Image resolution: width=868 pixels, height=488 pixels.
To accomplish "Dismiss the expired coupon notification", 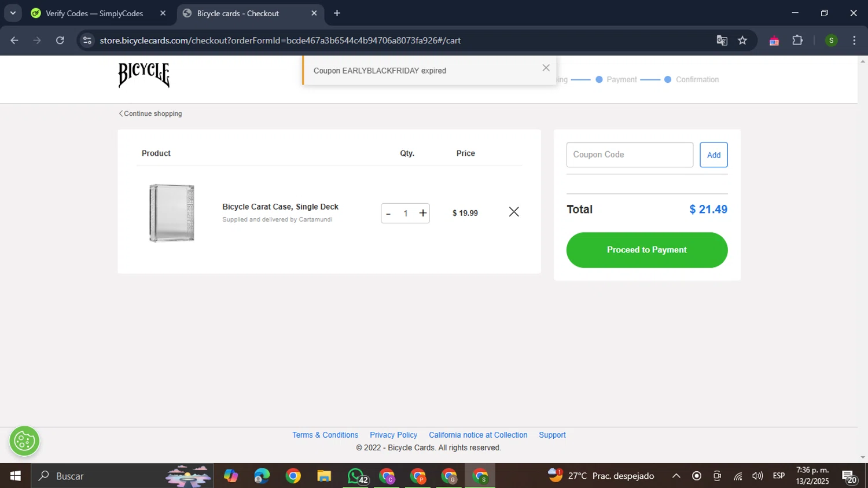I will tap(546, 68).
